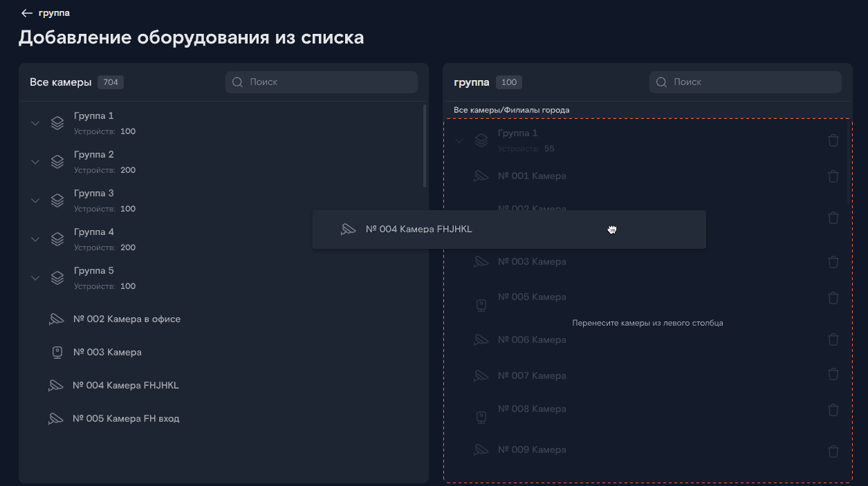
Task: Click the webcam icon of № 008 Камера
Action: pos(481,417)
